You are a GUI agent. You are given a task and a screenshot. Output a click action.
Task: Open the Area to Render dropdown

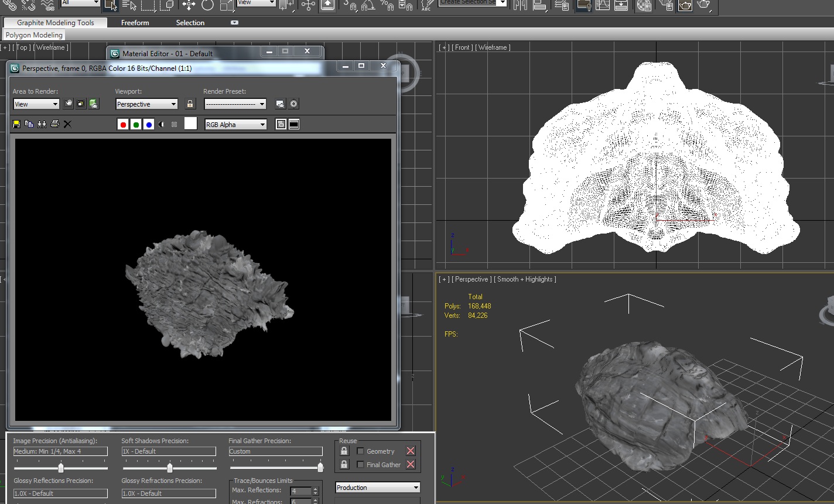pos(36,104)
